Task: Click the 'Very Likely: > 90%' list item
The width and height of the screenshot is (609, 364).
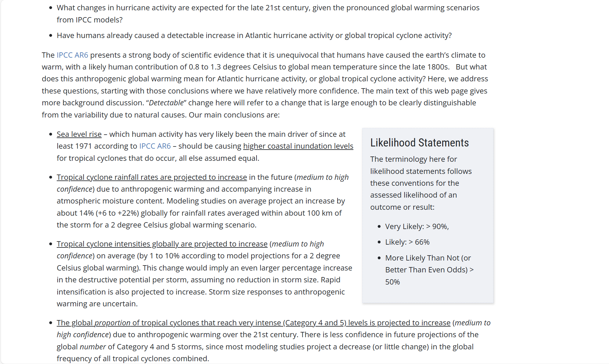Action: point(417,227)
